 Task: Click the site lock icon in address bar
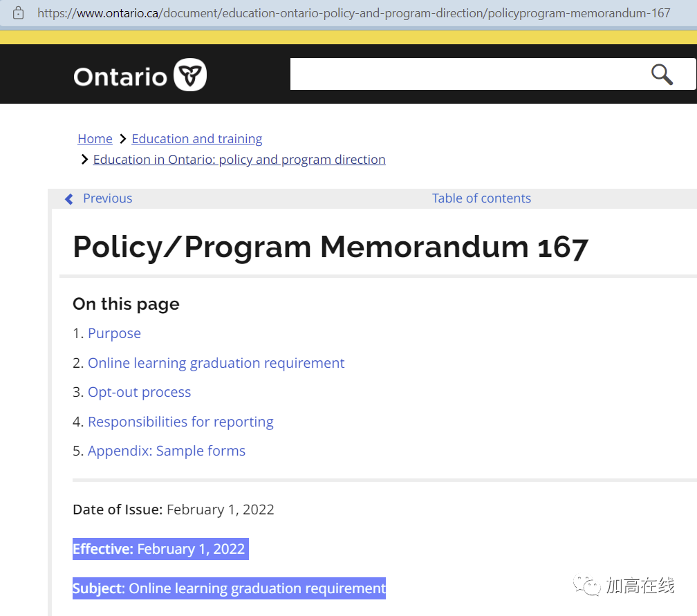[18, 13]
